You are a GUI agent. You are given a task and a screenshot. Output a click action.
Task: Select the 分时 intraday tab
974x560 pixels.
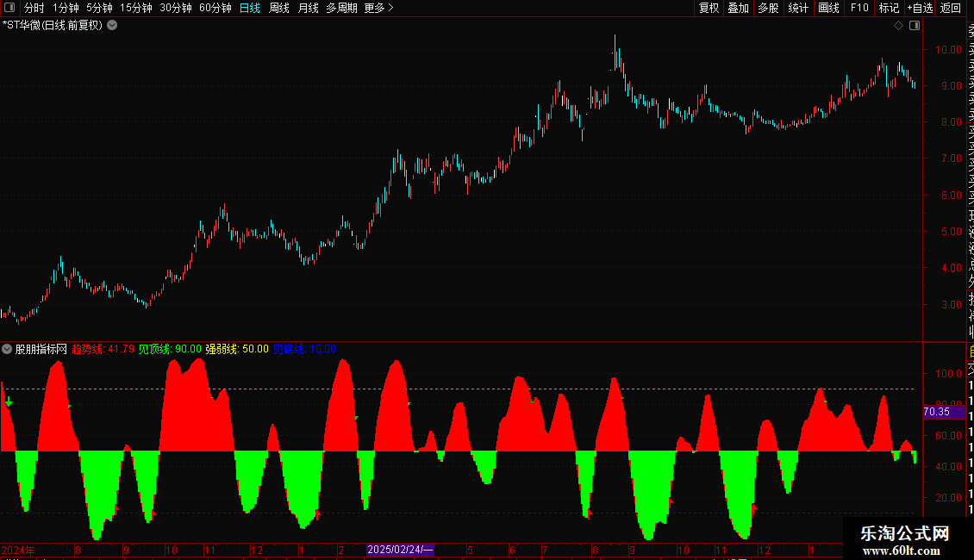coord(34,8)
